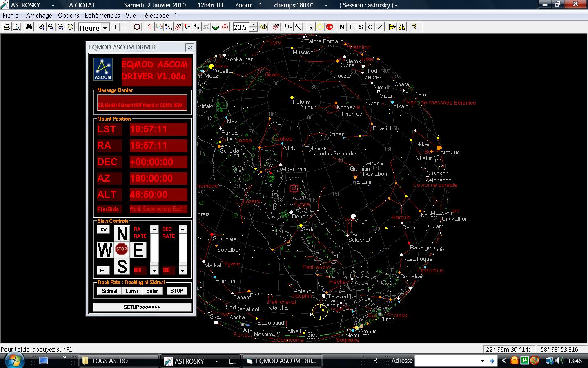Viewport: 588px width, 368px height.
Task: Click the FIT toolbar button
Action: coord(288,27)
